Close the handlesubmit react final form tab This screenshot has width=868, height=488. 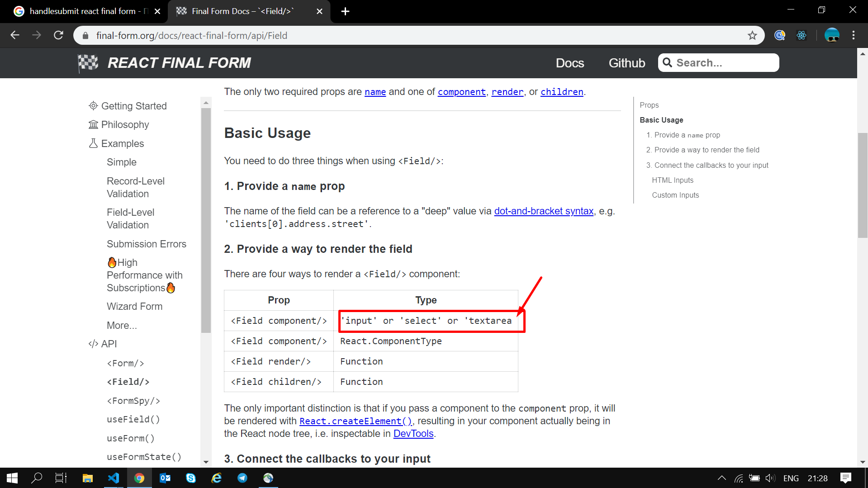[x=157, y=11]
